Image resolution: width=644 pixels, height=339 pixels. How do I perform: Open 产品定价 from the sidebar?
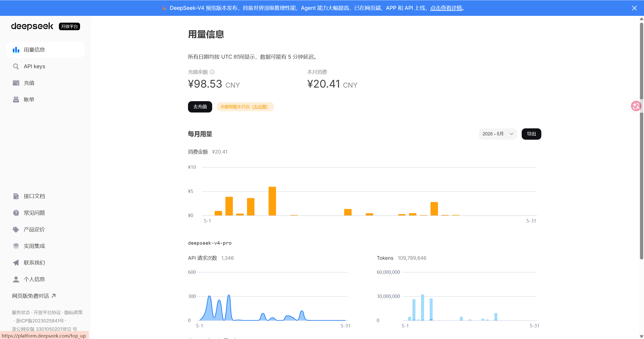(x=45, y=230)
